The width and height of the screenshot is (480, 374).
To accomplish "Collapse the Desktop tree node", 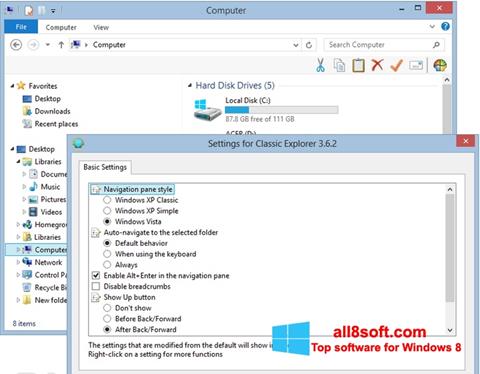I will 12,149.
